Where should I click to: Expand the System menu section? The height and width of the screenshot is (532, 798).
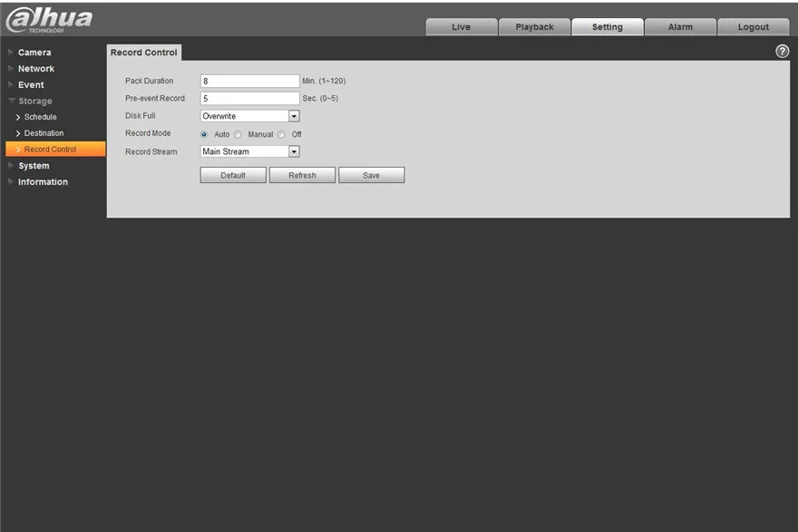pos(34,166)
